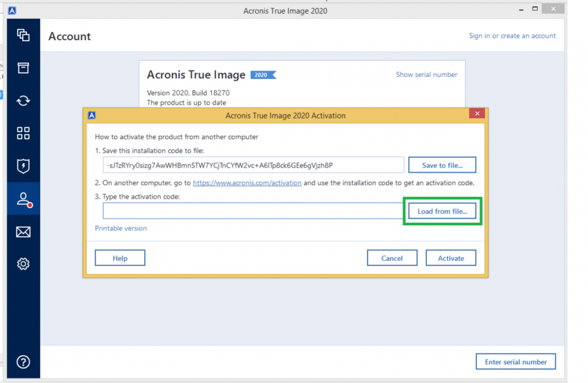This screenshot has width=588, height=383.
Task: Click '1. Save this installation code to file:' text
Action: [149, 151]
